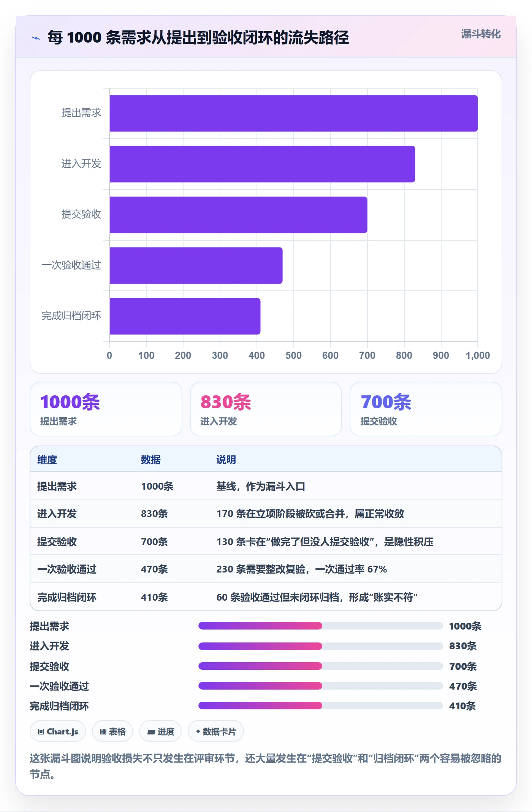The height and width of the screenshot is (812, 532).
Task: Select the 提交验收 chart bar
Action: click(238, 215)
